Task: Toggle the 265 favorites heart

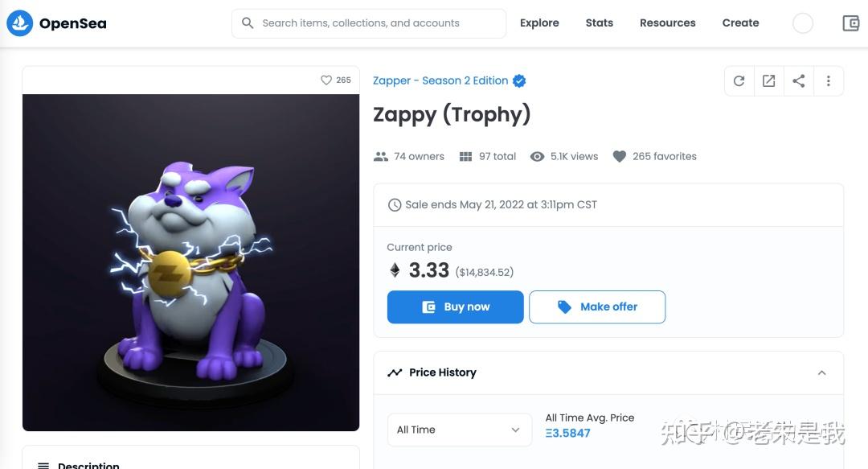Action: 620,156
